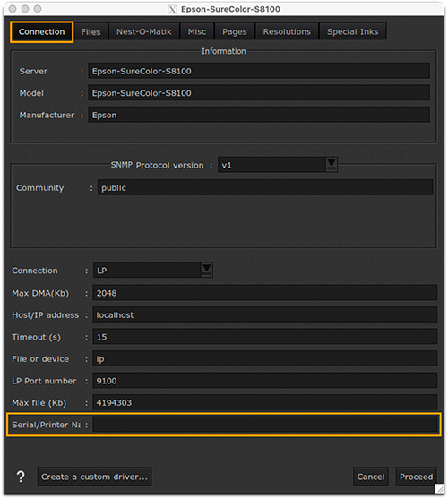This screenshot has height=499, width=448.
Task: Switch to the Files tab
Action: point(90,32)
